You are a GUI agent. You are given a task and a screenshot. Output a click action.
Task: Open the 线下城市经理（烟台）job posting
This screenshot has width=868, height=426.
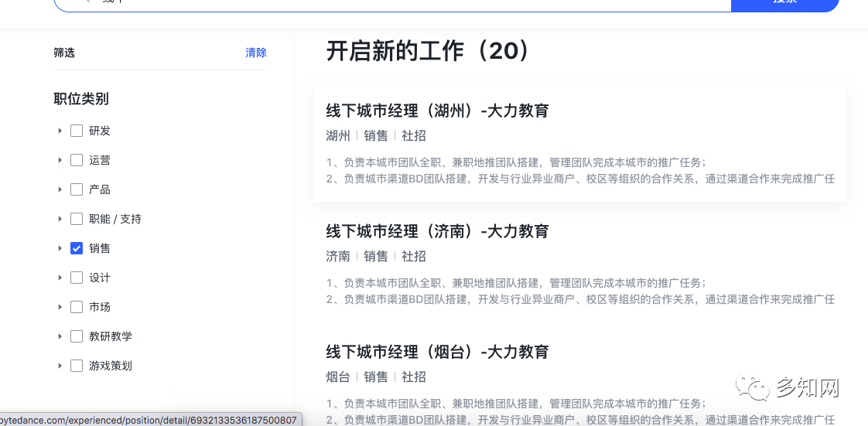[x=437, y=352]
